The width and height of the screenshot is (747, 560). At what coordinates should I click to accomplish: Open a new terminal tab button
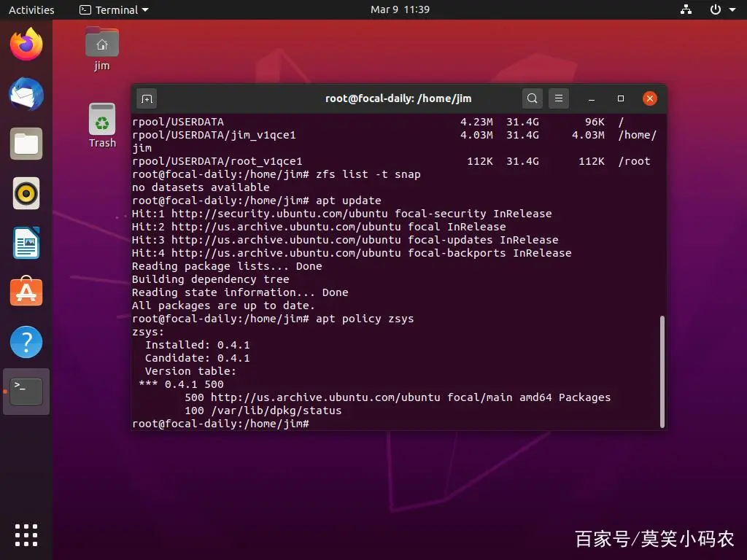(147, 98)
